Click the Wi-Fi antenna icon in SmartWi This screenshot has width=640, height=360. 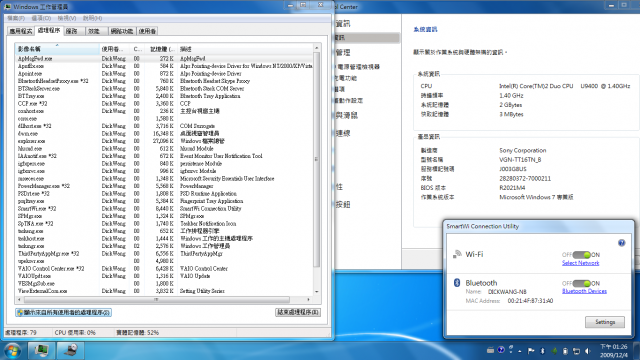(457, 254)
